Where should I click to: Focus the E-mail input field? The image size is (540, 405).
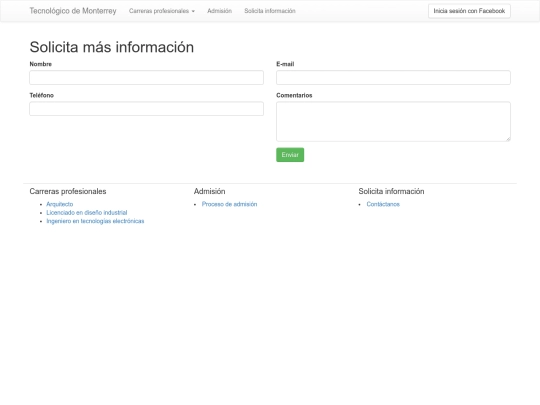[393, 77]
